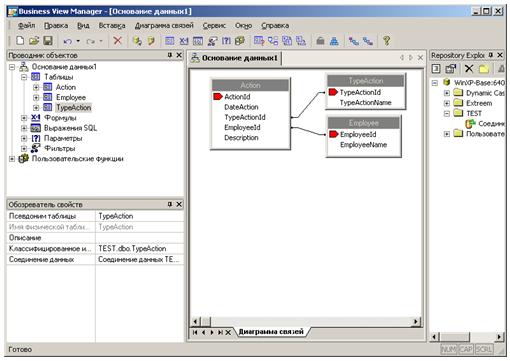Open the redo history dropdown arrow
This screenshot has width=510, height=361.
pyautogui.click(x=101, y=41)
